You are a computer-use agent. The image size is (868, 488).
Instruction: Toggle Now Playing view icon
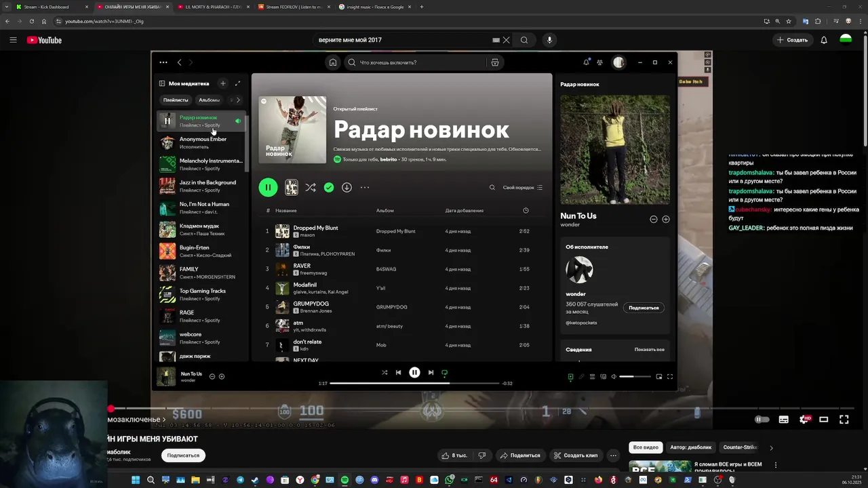click(x=570, y=377)
